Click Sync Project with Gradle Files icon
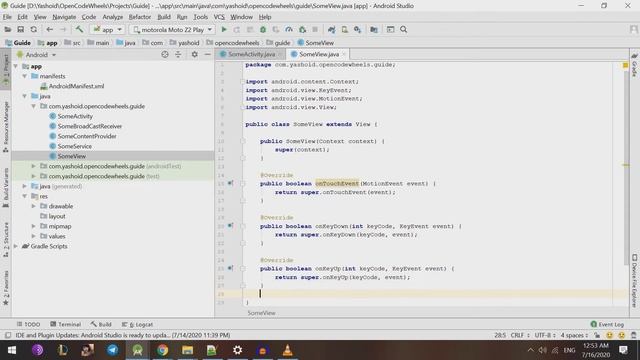The width and height of the screenshot is (640, 360). 331,29
